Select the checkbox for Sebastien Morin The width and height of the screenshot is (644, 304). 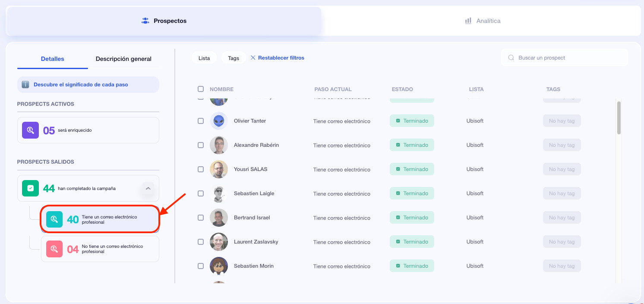coord(201,266)
